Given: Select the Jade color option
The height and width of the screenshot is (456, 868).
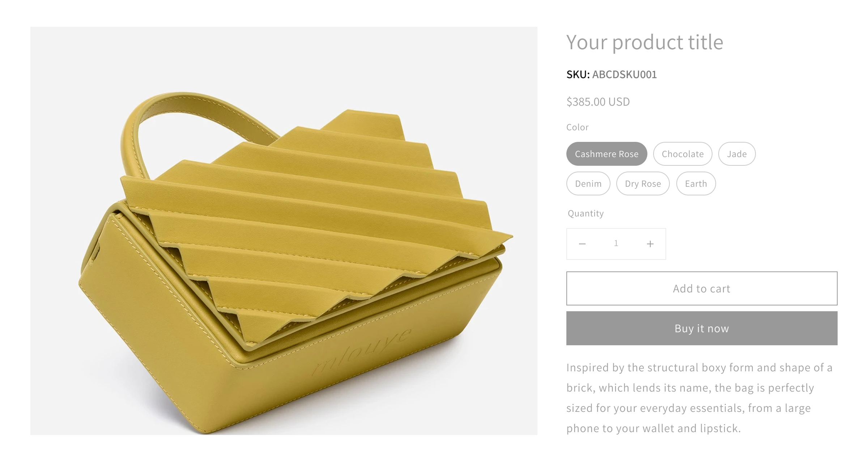Looking at the screenshot, I should (x=736, y=154).
